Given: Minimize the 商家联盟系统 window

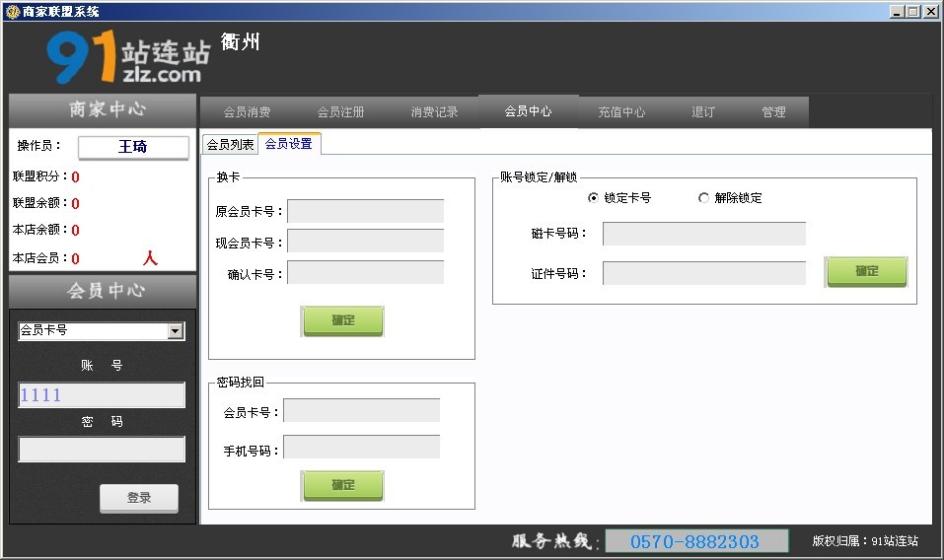Looking at the screenshot, I should click(897, 12).
